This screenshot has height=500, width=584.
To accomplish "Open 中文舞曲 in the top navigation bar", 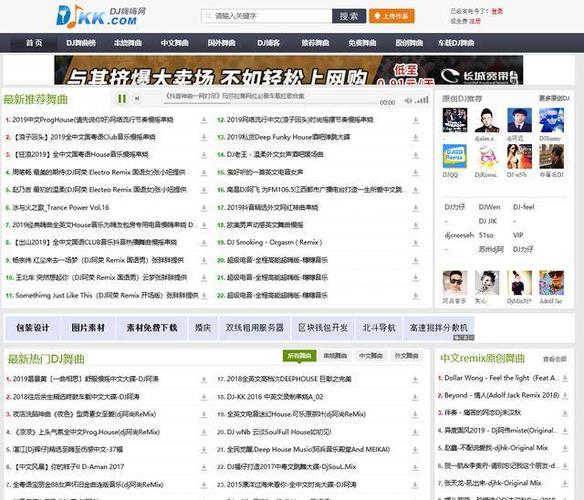I will click(175, 43).
